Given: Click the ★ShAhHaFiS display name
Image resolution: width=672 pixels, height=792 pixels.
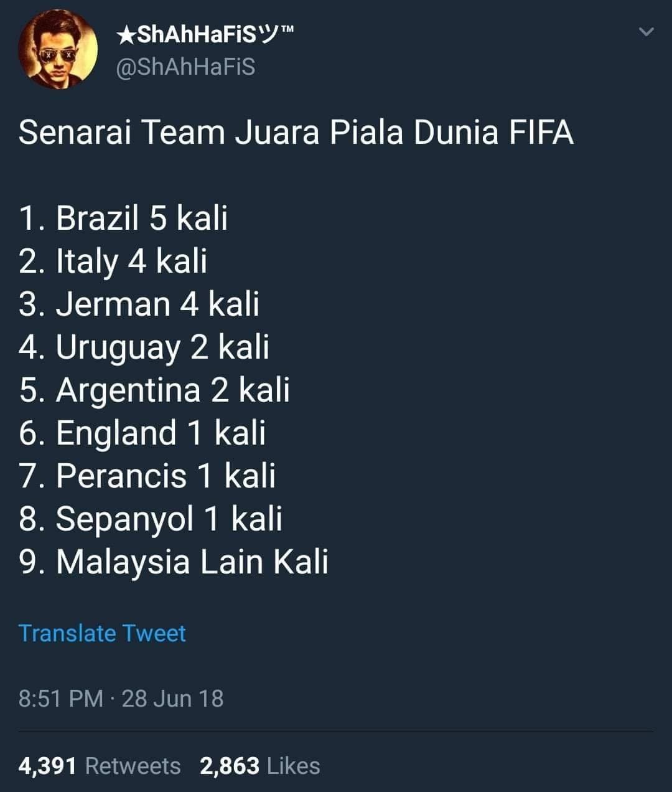Looking at the screenshot, I should click(x=205, y=35).
